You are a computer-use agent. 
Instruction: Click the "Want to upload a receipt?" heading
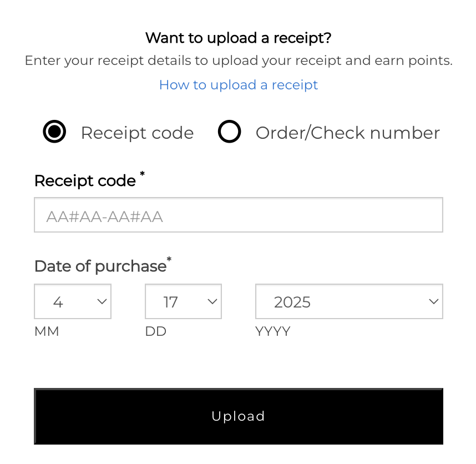pos(238,38)
